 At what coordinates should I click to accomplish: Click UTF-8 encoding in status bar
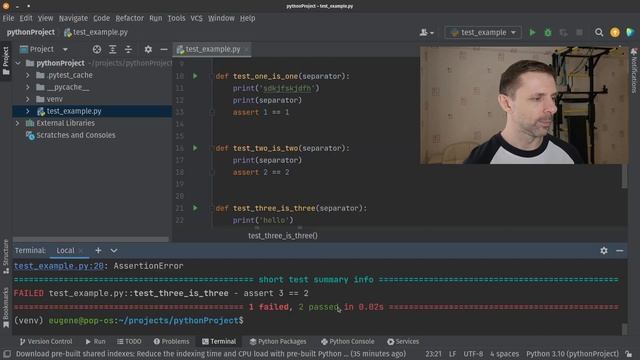click(x=473, y=354)
